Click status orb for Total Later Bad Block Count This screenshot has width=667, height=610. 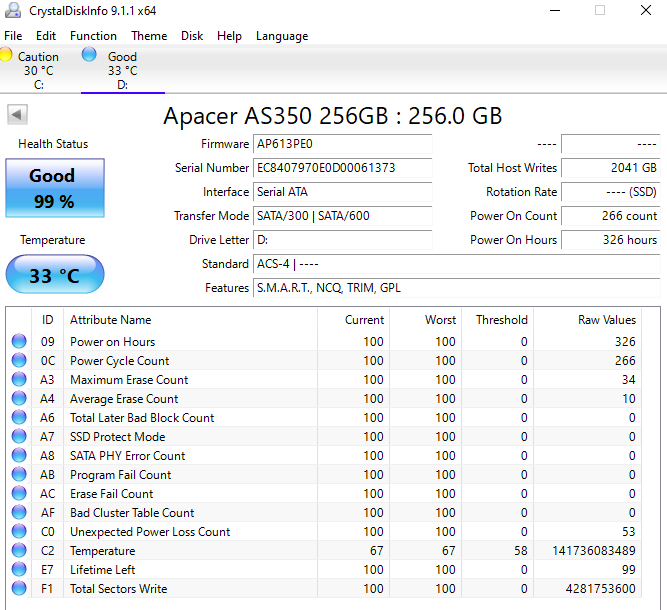click(x=19, y=417)
